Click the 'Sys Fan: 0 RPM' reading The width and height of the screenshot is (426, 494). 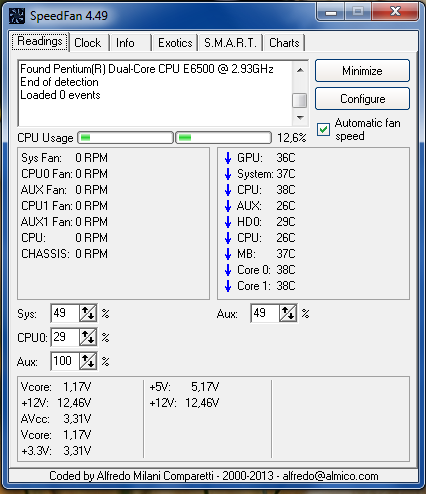(64, 158)
